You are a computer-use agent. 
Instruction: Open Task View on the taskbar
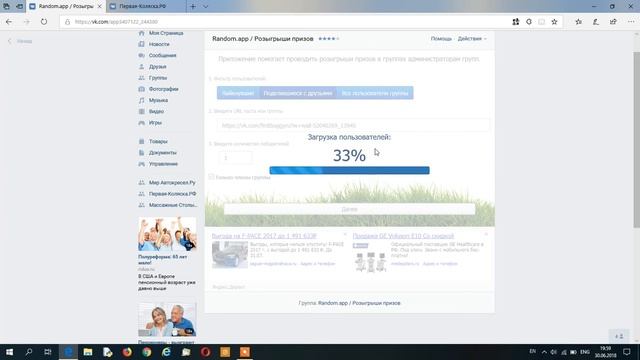[48, 352]
